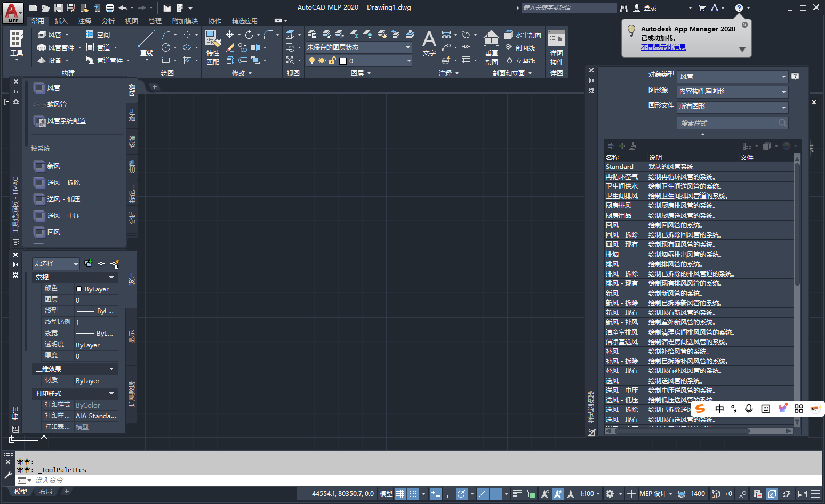Switch to the 插入 ribbon tab
825x504 pixels.
click(60, 21)
